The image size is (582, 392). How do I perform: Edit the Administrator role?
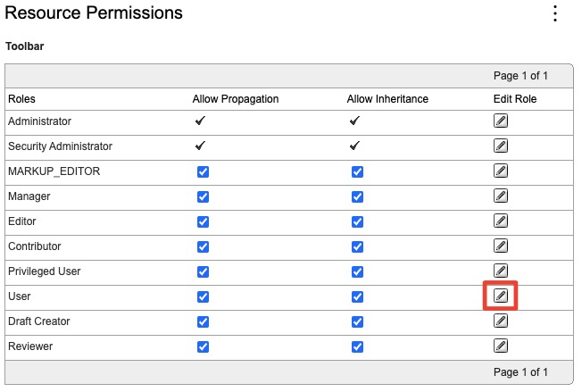(x=501, y=121)
